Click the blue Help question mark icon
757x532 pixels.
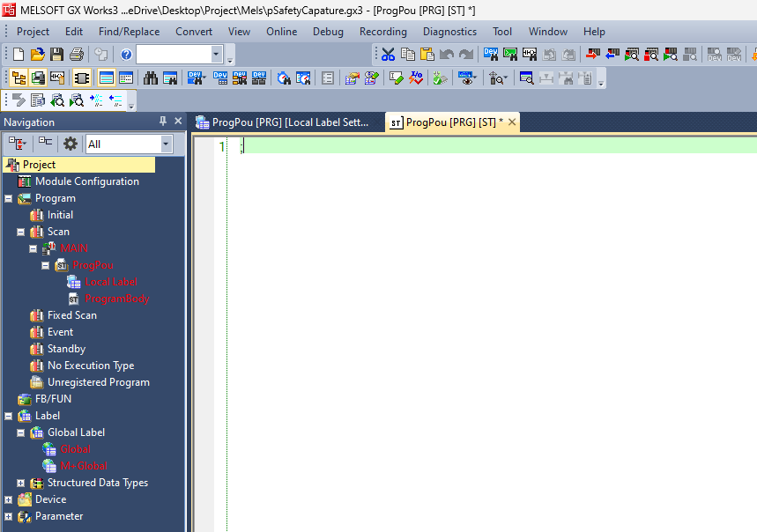click(126, 55)
